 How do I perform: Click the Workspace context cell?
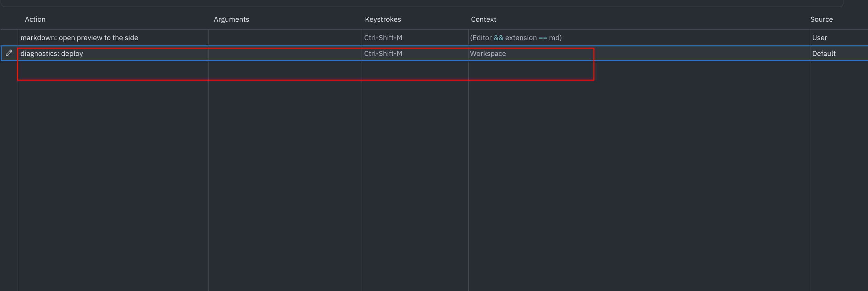[488, 54]
